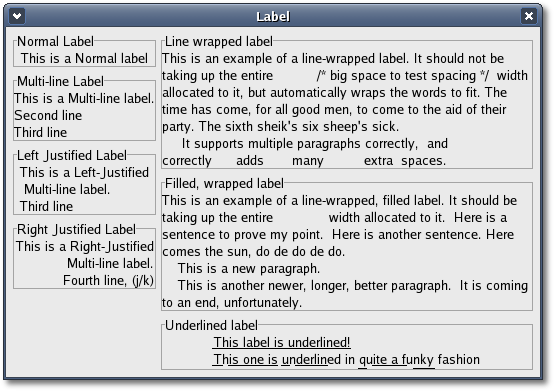Screen dimensions: 554x391
Task: Click the 'Multi-line Label' frame title
Action: pos(60,81)
